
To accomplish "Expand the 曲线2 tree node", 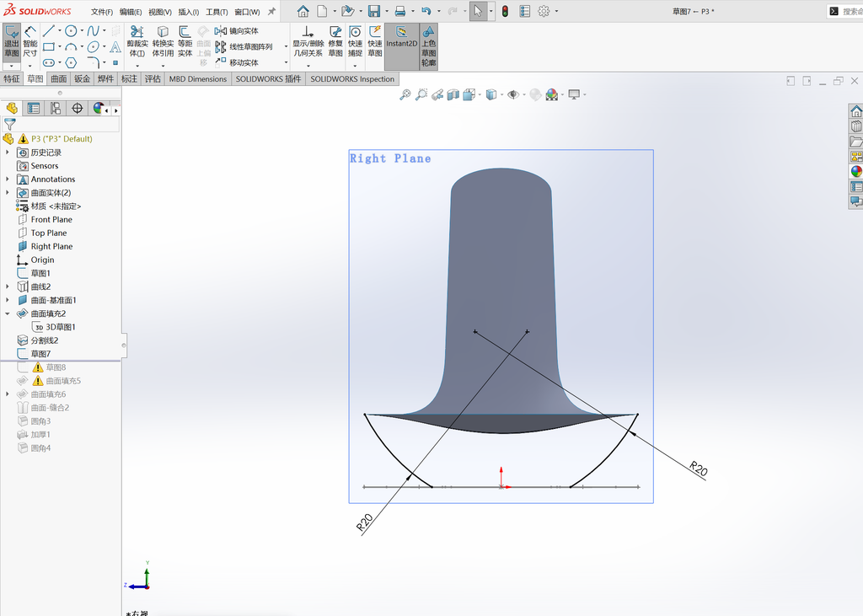I will tap(7, 287).
